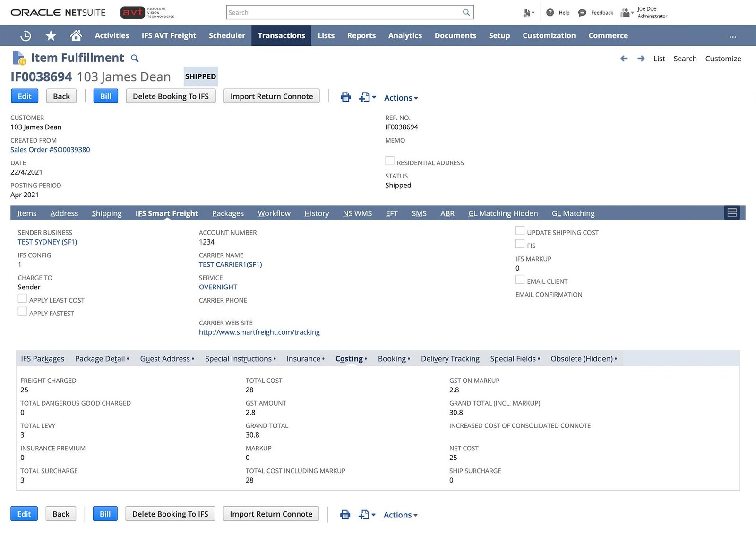Select the Booking sub-subtab

click(394, 359)
